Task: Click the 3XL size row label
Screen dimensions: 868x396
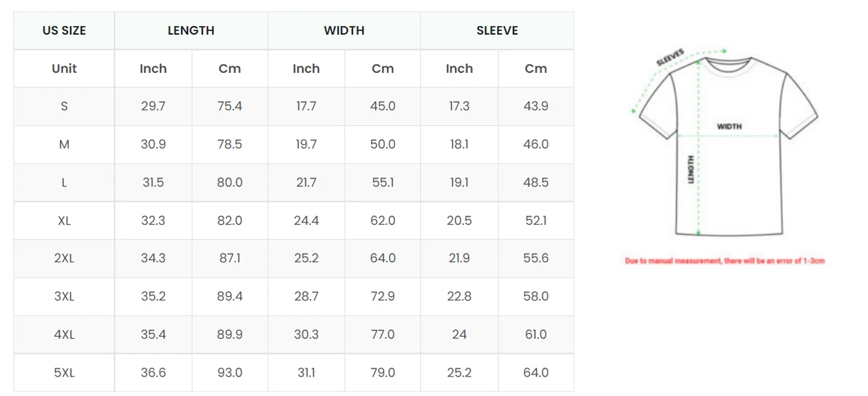Action: (64, 296)
